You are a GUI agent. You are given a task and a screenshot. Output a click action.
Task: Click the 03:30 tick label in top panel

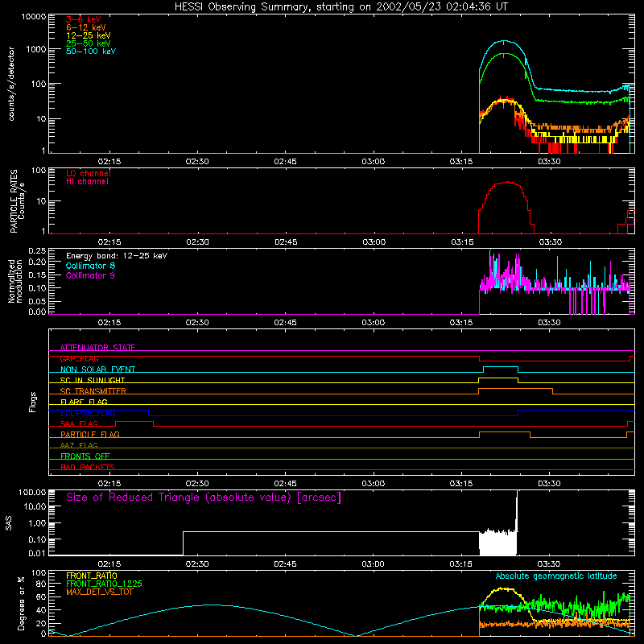(549, 162)
